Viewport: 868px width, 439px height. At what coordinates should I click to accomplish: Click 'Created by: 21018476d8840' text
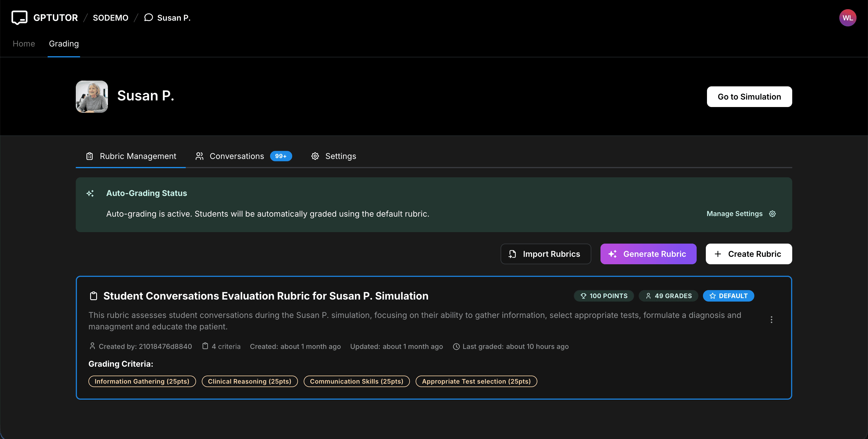click(x=145, y=346)
